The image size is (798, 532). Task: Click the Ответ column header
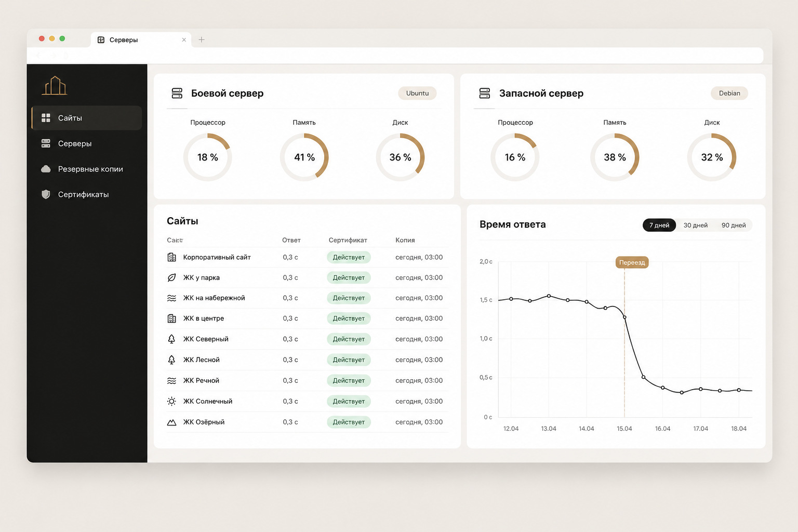point(291,240)
